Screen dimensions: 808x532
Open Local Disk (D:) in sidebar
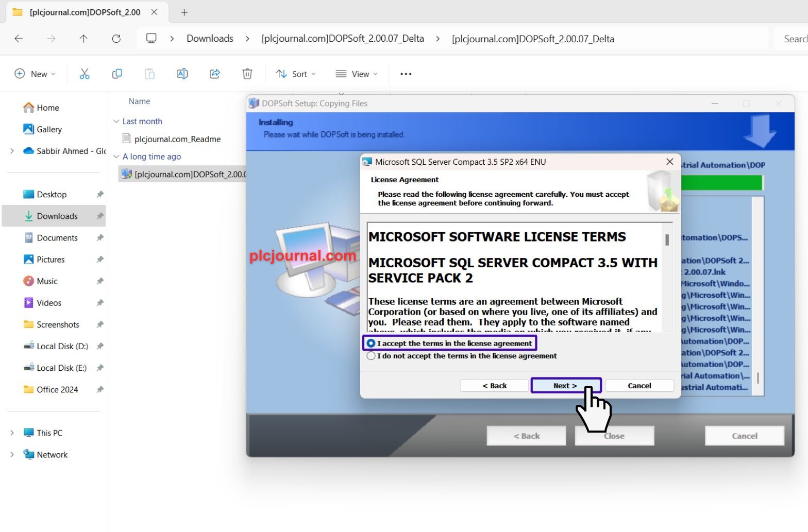coord(56,346)
